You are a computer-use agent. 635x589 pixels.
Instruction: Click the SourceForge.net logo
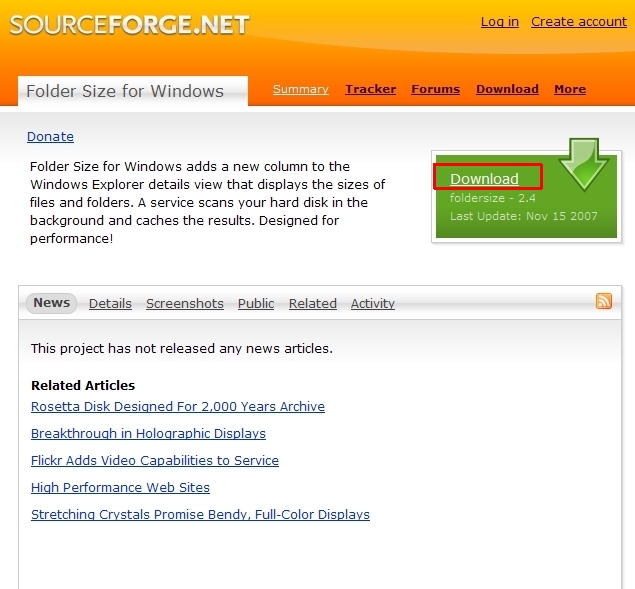[130, 24]
